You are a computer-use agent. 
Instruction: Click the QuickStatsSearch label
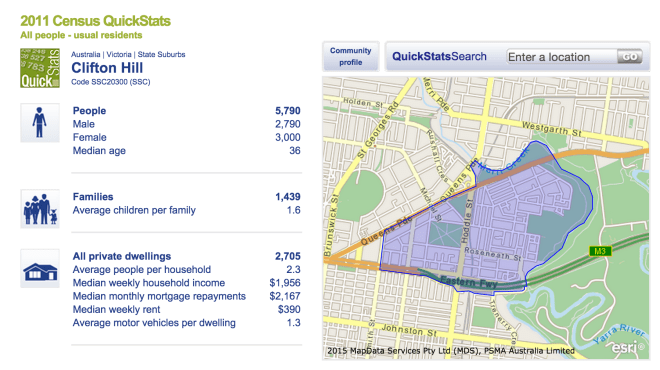tap(439, 56)
